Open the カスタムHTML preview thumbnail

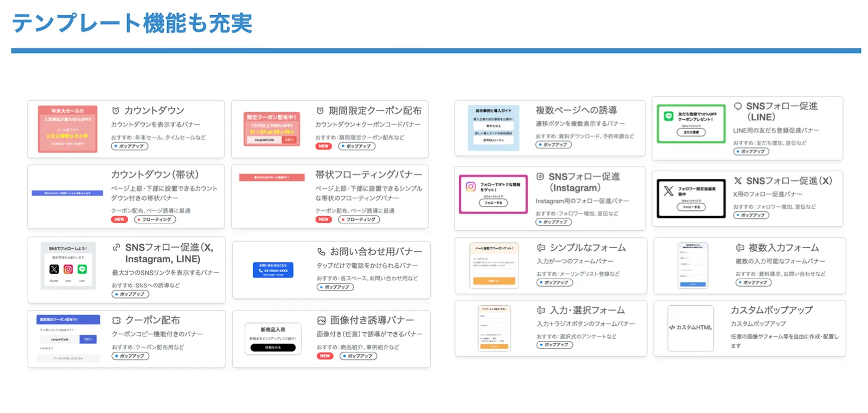[690, 327]
